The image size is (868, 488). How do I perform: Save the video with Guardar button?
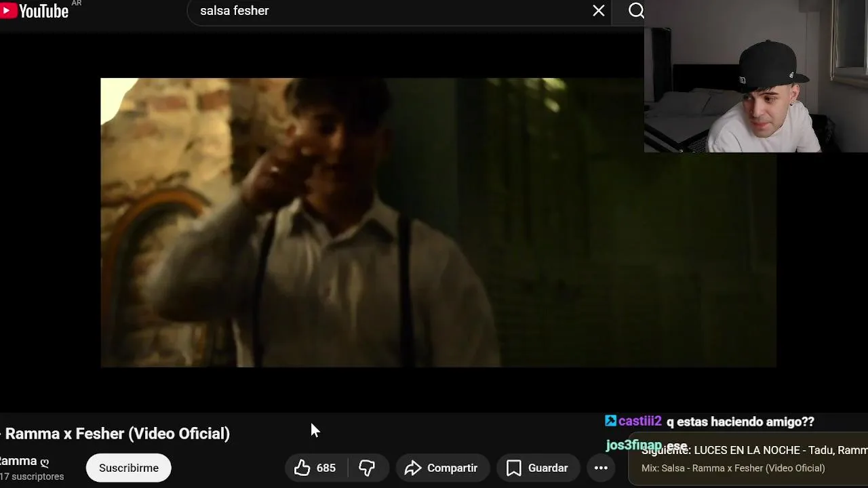tap(538, 468)
